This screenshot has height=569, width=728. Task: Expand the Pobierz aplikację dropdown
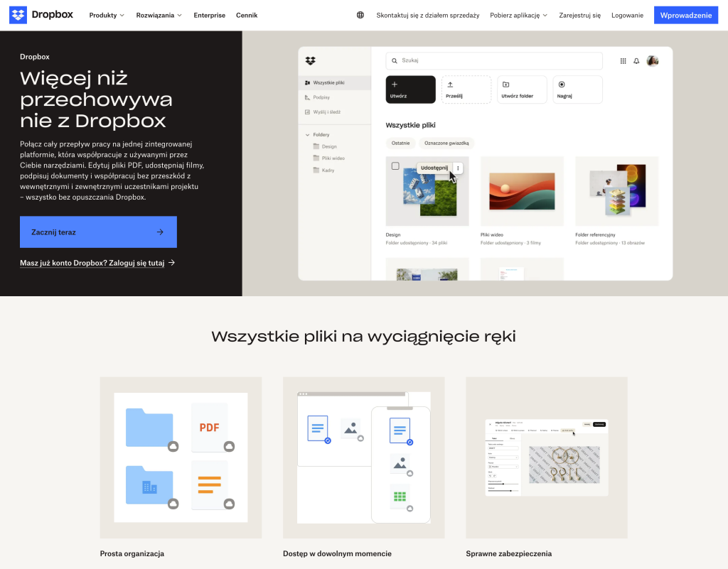click(518, 16)
